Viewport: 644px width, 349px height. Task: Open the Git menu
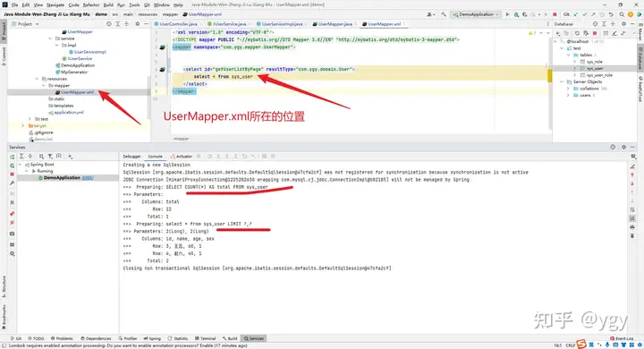147,5
